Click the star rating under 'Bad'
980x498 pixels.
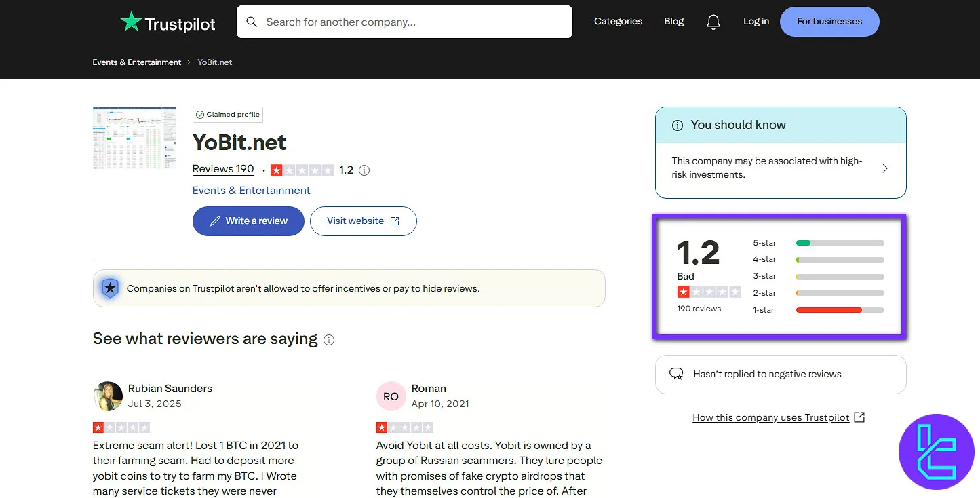(709, 292)
